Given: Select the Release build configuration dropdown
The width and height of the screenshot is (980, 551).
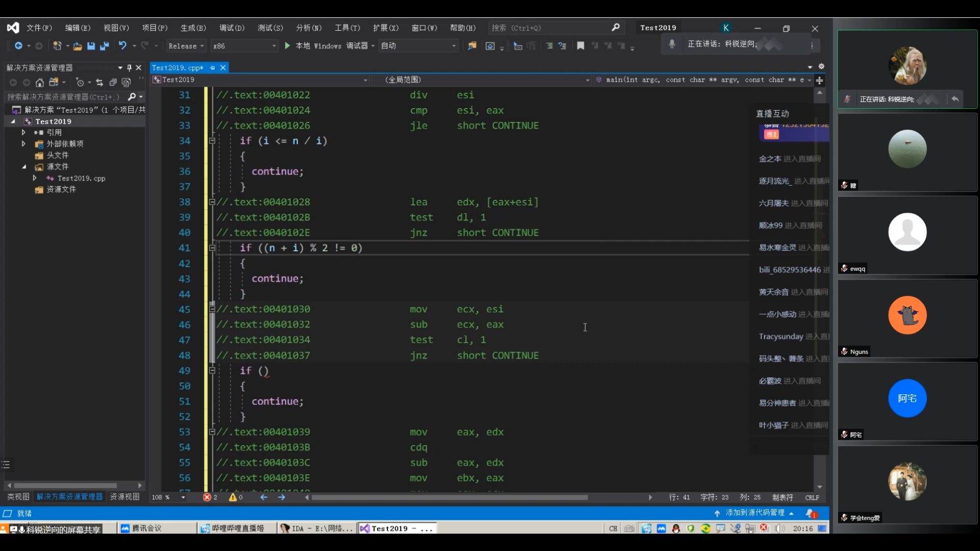Looking at the screenshot, I should point(185,46).
